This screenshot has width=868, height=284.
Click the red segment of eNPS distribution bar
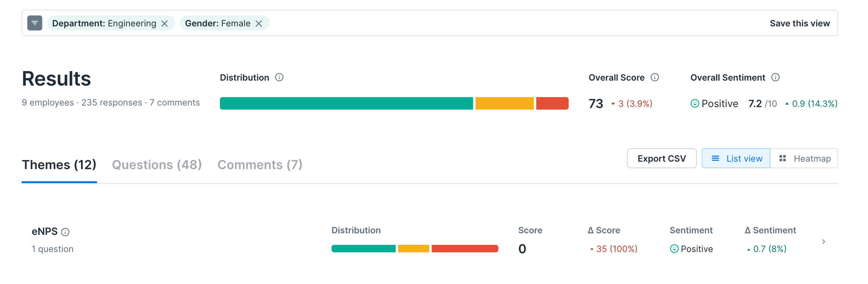coord(465,249)
